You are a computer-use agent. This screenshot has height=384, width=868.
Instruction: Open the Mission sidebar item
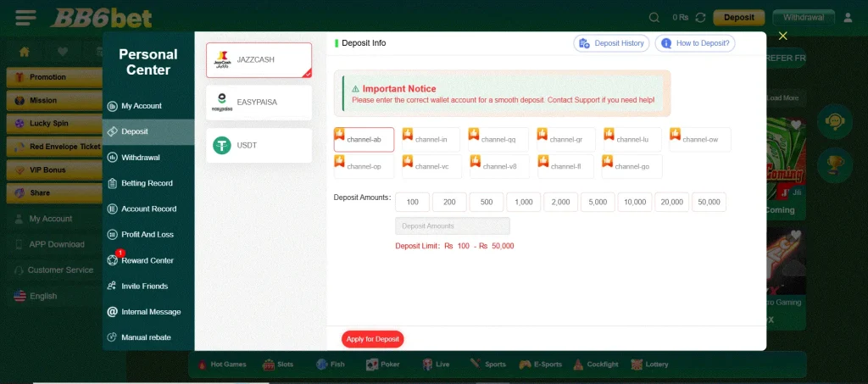pos(54,101)
